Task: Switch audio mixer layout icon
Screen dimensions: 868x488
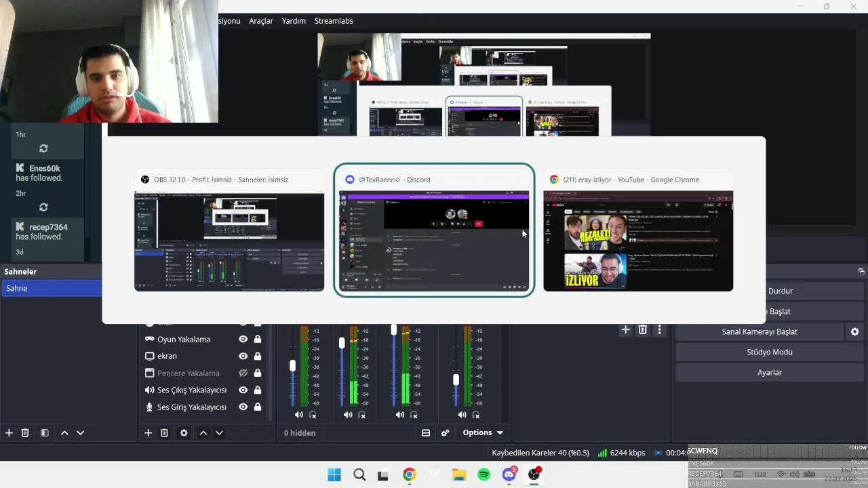Action: [426, 432]
